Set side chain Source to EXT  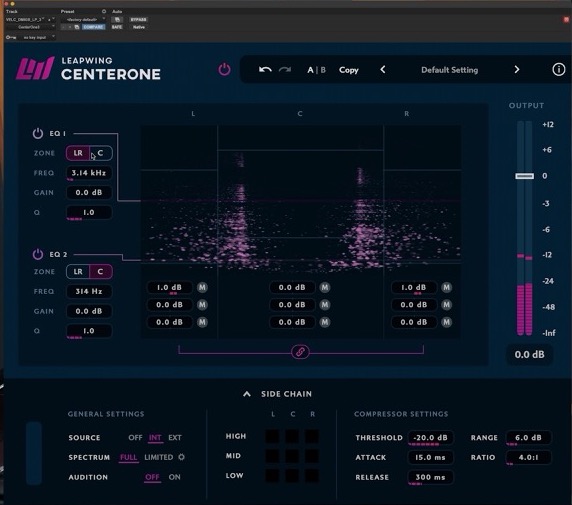tap(175, 437)
